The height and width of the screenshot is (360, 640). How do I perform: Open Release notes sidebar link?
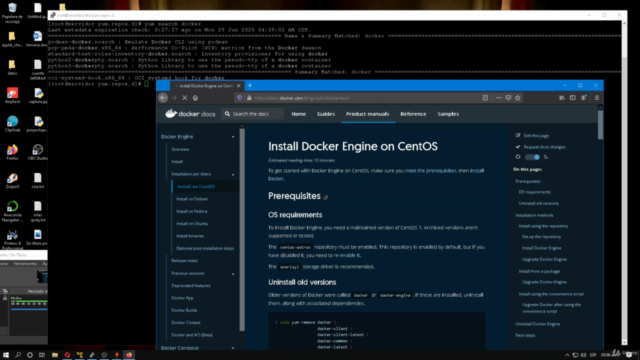(184, 260)
